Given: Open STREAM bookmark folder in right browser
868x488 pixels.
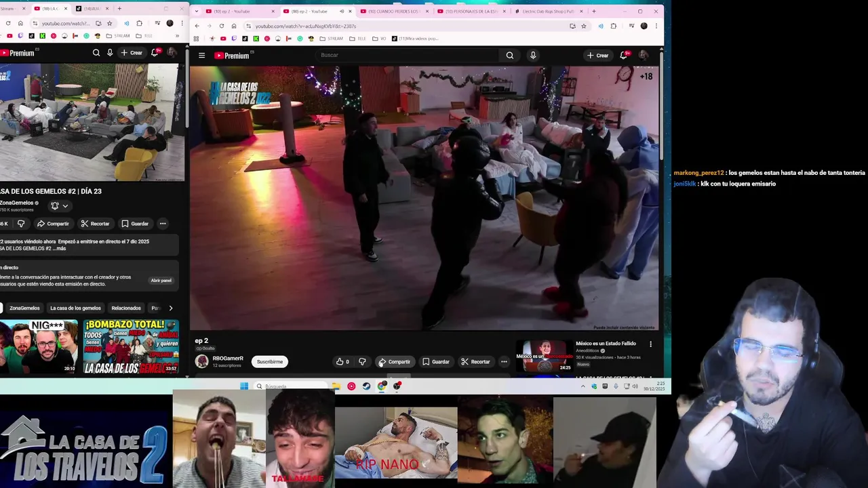Looking at the screenshot, I should point(331,39).
